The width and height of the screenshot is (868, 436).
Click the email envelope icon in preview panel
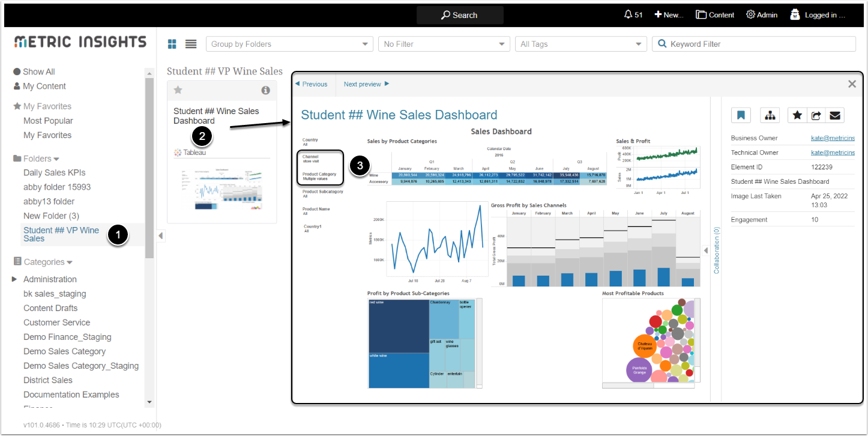click(834, 115)
